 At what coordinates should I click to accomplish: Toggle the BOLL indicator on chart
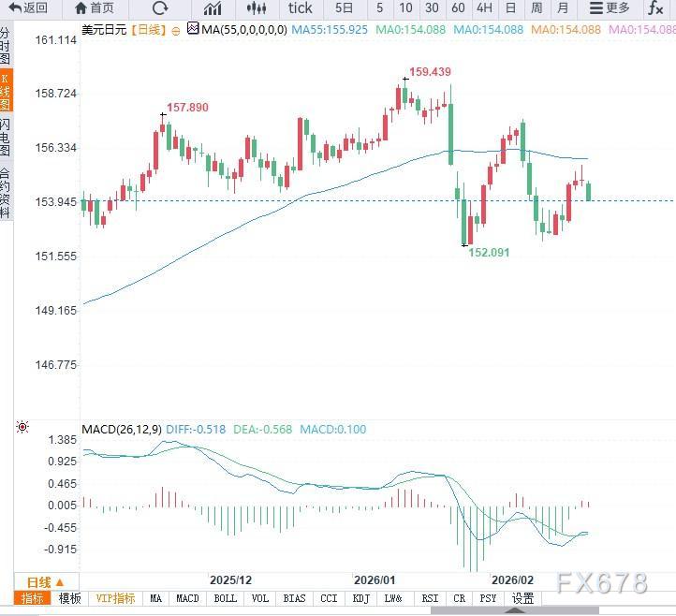click(225, 598)
